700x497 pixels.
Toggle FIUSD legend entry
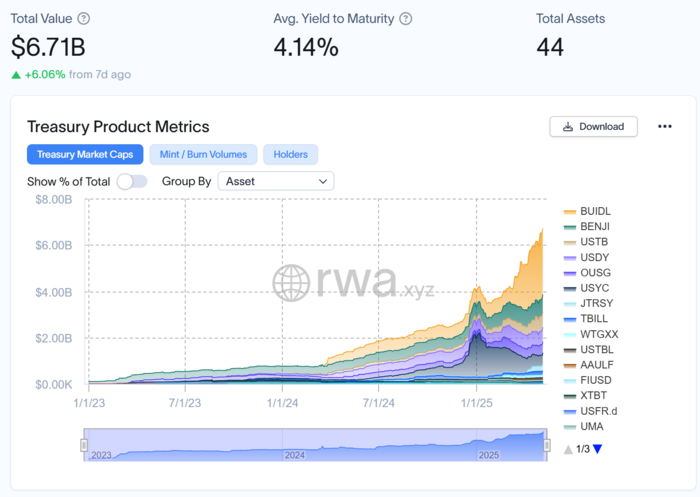coord(588,380)
